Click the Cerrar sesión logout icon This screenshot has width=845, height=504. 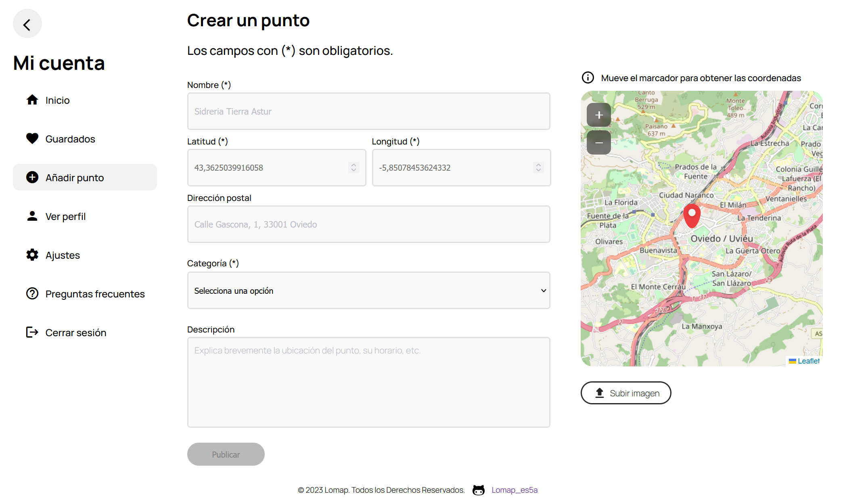pyautogui.click(x=32, y=332)
